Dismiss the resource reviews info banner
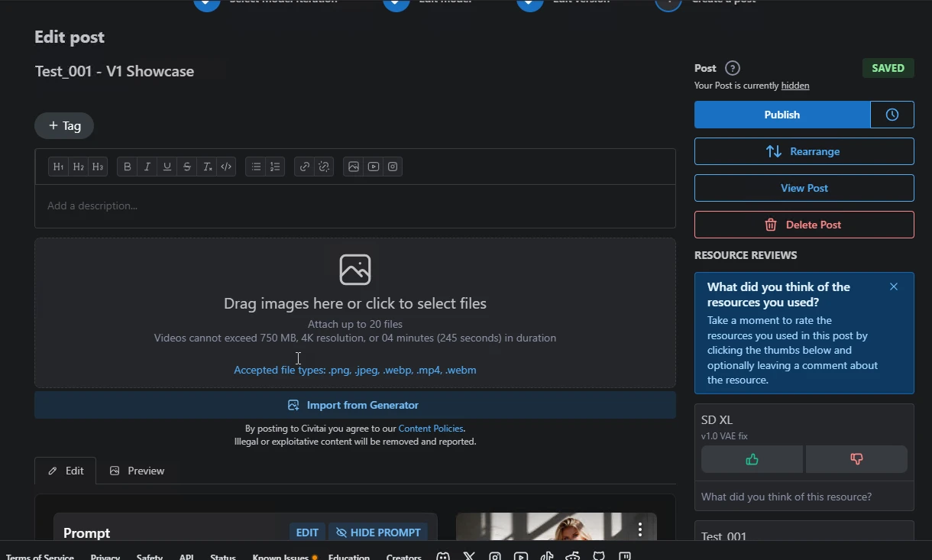Viewport: 932px width, 560px height. point(894,286)
